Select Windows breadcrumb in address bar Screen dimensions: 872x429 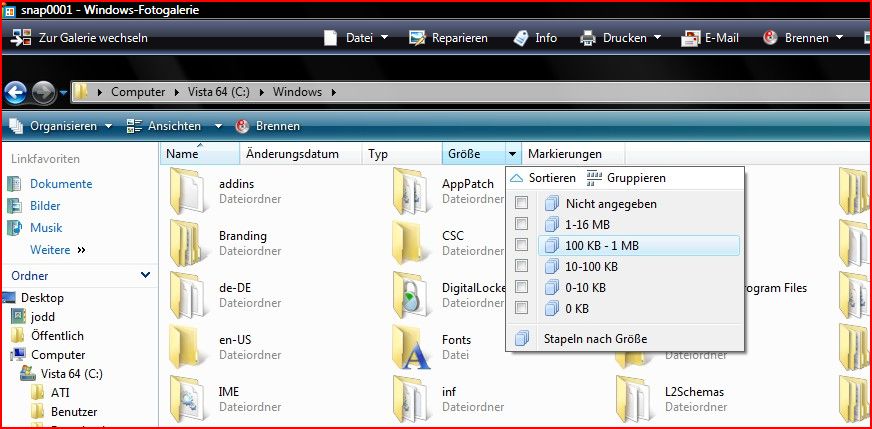coord(297,92)
